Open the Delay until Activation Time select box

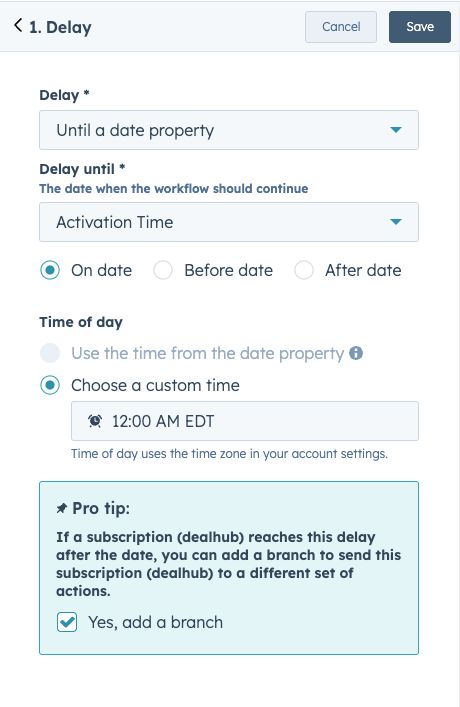[x=229, y=222]
